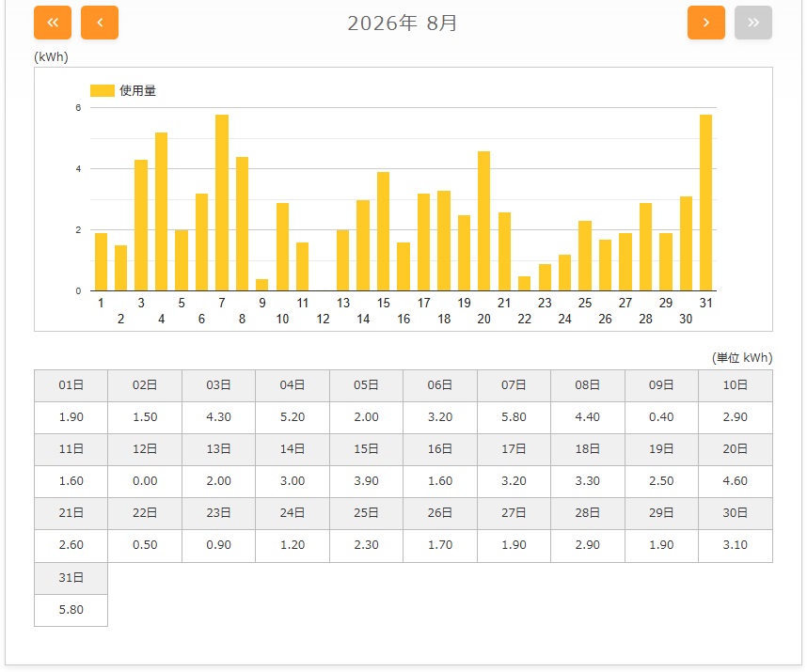Viewport: 807px width, 672px height.
Task: Click the 5.80 value under 07日
Action: 514,417
